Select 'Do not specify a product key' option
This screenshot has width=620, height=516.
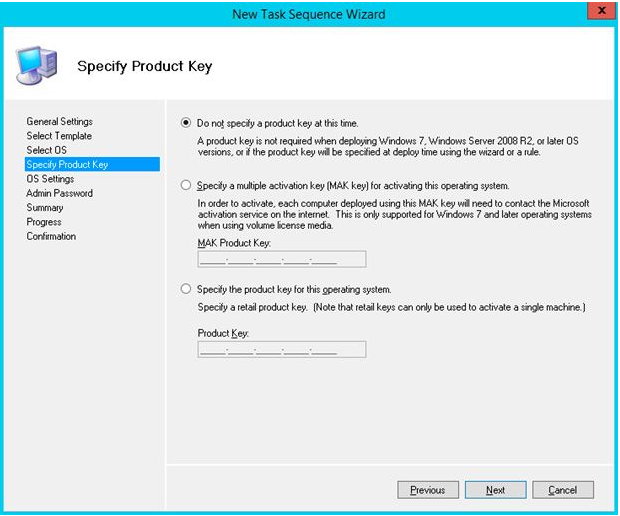[186, 123]
